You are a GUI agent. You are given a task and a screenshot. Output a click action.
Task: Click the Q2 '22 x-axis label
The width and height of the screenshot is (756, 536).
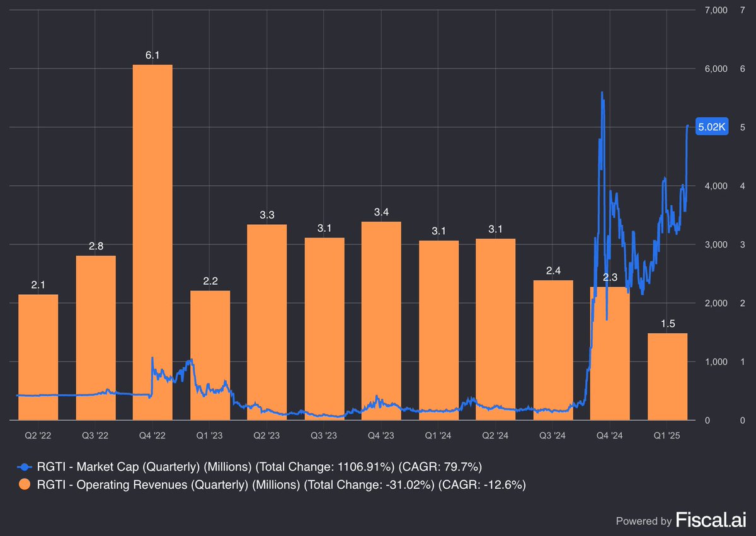38,436
